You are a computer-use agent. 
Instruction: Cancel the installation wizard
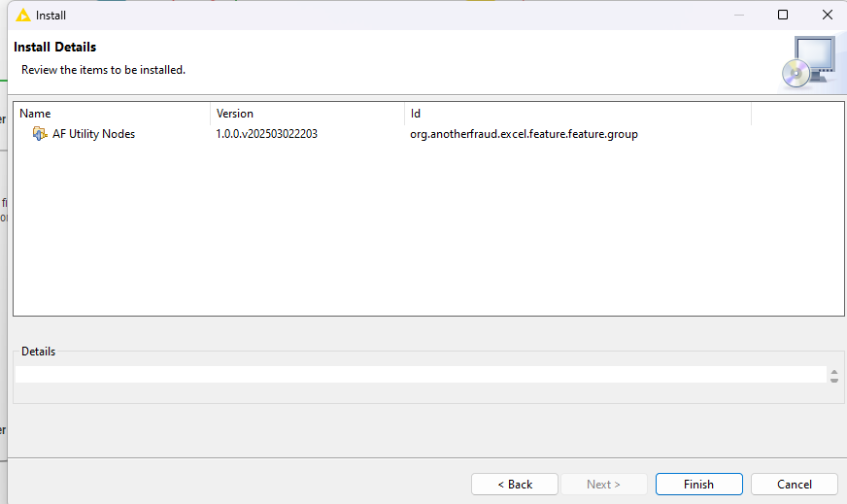[x=794, y=484]
